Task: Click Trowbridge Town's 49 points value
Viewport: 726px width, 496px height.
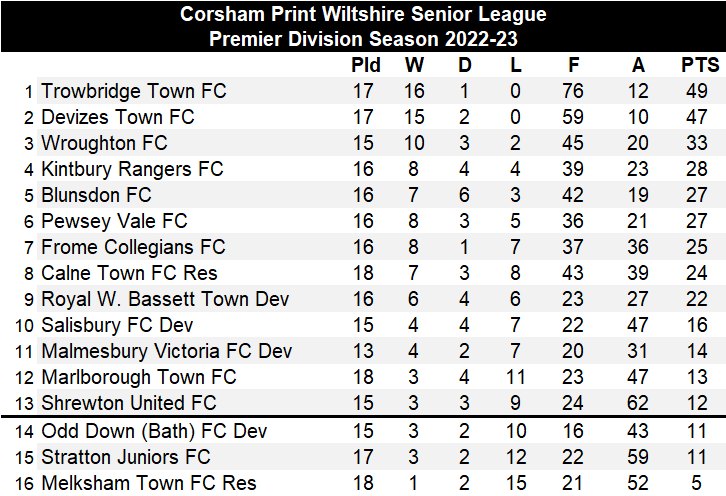Action: (697, 91)
